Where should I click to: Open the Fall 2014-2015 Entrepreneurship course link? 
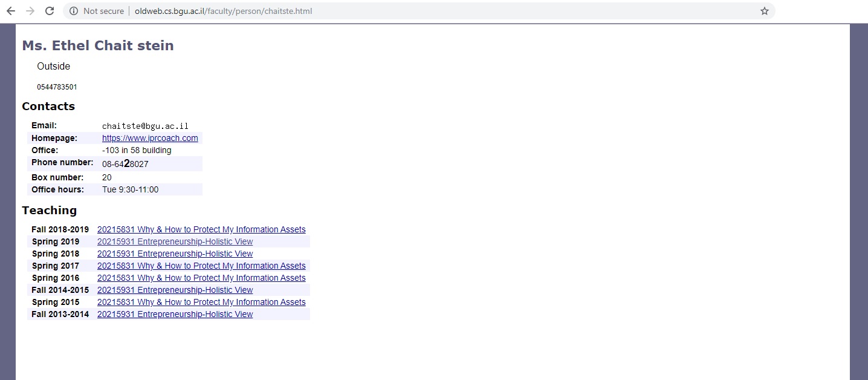point(175,290)
